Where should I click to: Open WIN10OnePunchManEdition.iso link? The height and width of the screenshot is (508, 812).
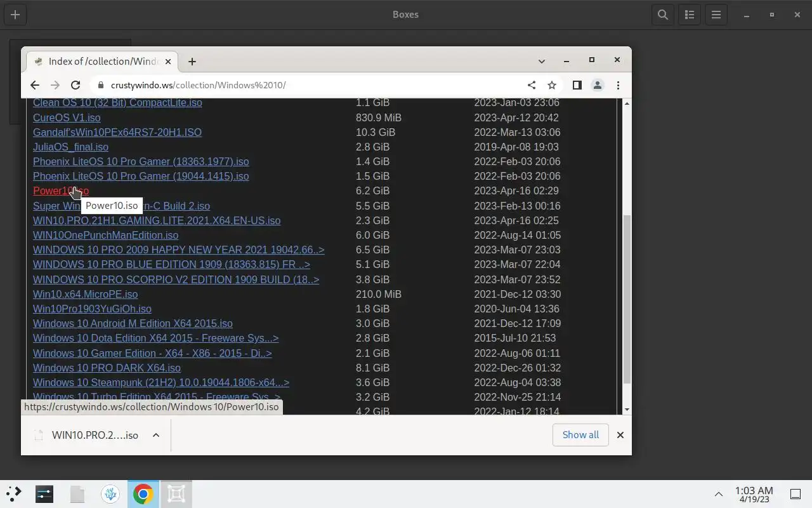[x=105, y=235]
